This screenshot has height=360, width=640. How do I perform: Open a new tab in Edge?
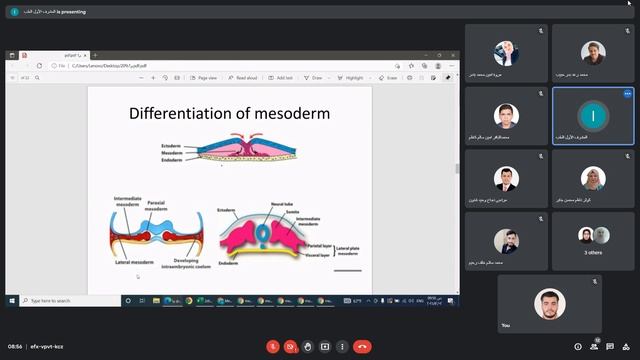tap(95, 55)
